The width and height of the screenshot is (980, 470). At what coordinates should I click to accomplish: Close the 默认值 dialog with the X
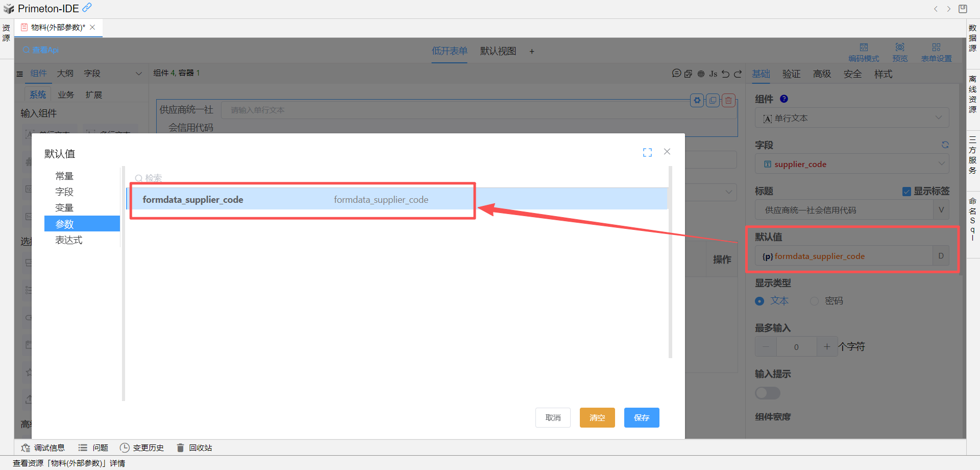point(667,152)
